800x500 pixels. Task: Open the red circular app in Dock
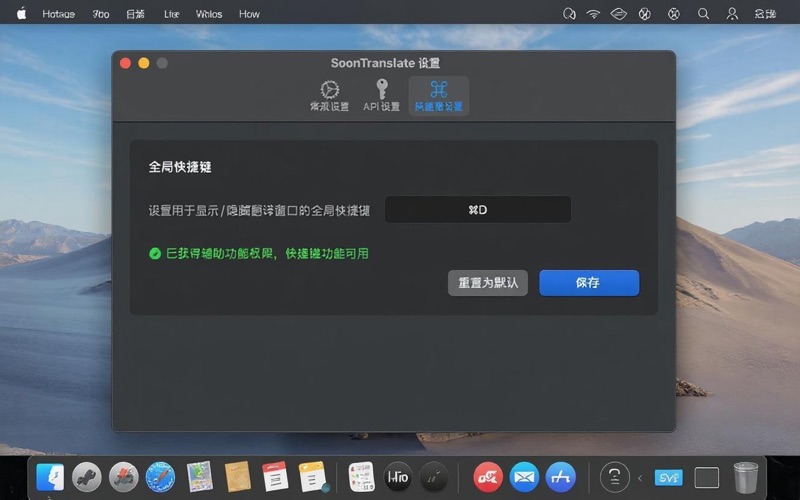click(488, 478)
